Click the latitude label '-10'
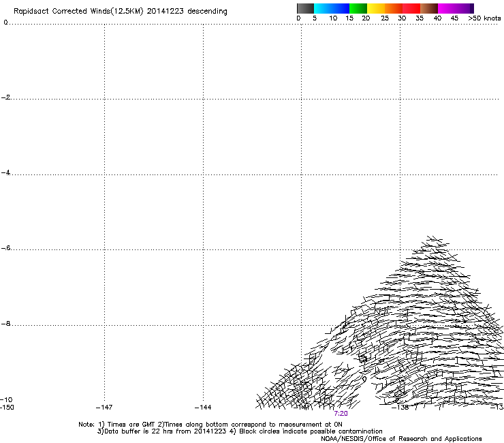 click(x=7, y=400)
